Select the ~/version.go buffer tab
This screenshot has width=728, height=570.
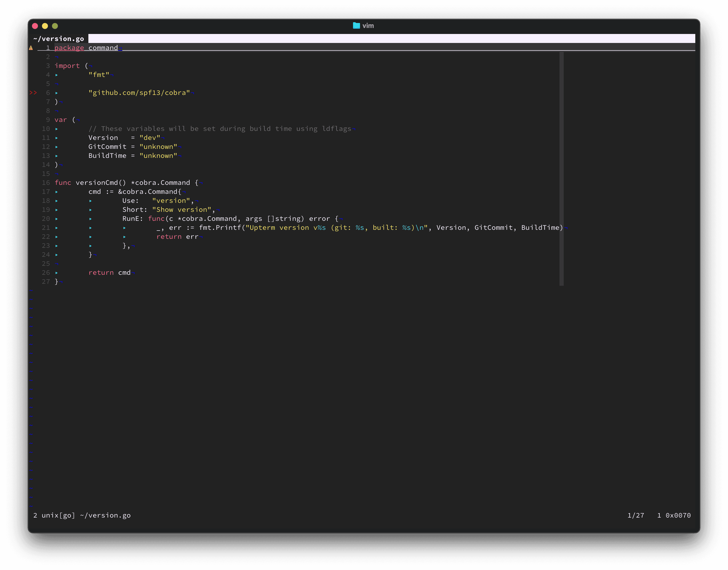(x=59, y=39)
